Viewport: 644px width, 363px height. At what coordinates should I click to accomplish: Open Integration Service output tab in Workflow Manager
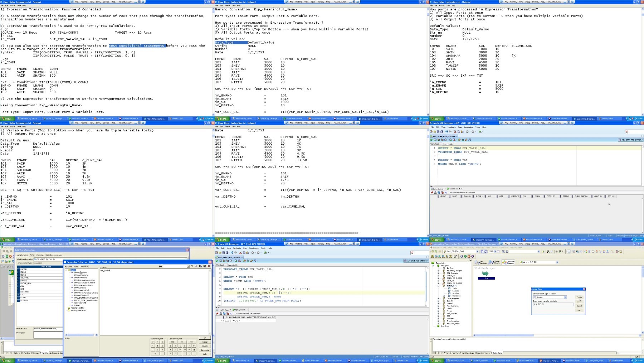pyautogui.click(x=483, y=353)
